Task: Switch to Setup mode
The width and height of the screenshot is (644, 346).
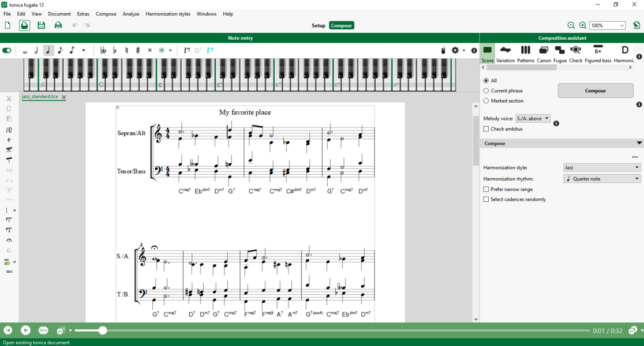Action: [319, 25]
